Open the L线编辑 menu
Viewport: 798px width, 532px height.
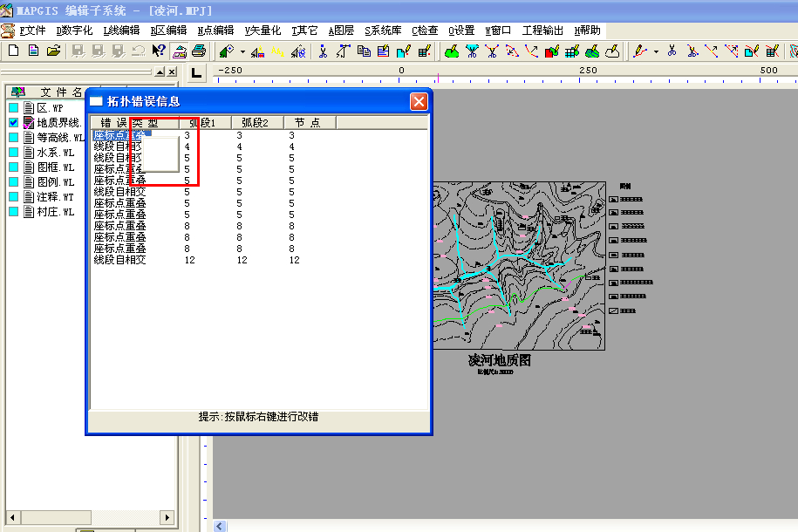(x=121, y=31)
